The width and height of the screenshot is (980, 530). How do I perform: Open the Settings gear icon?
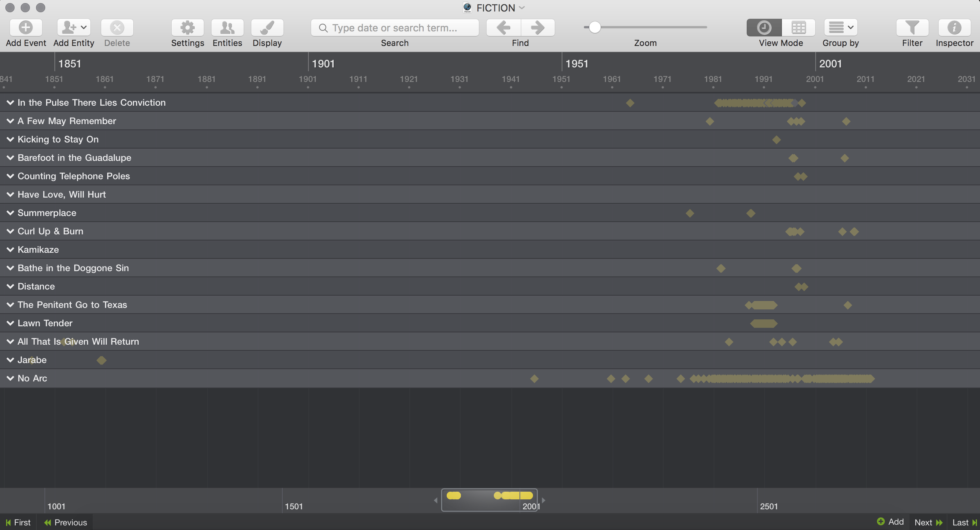pyautogui.click(x=187, y=28)
